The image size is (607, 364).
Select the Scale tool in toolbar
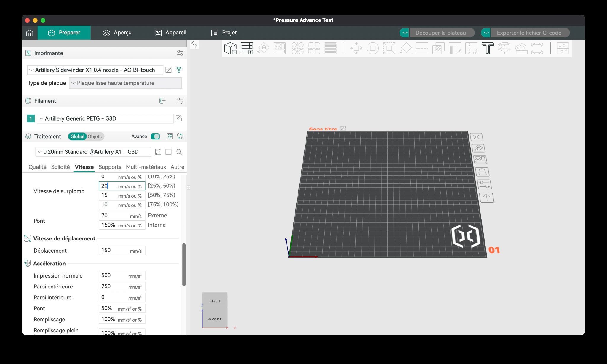point(389,48)
